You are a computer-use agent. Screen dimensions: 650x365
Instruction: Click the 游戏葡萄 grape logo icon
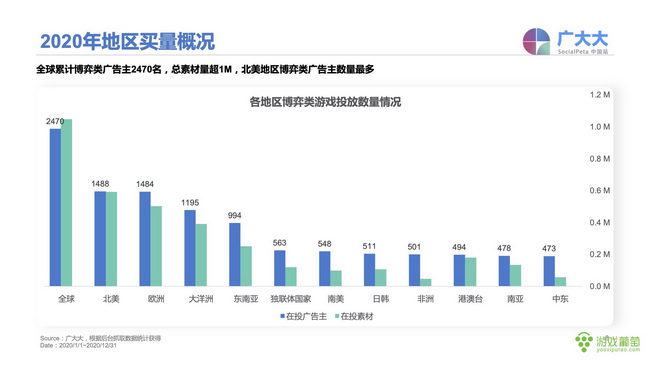(584, 342)
